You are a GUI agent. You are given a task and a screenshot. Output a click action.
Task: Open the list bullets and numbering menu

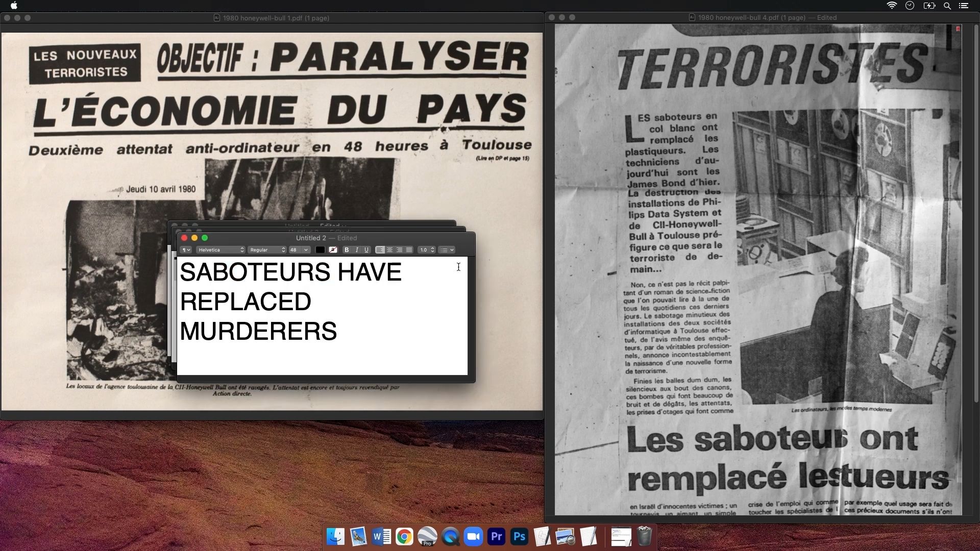(x=447, y=250)
